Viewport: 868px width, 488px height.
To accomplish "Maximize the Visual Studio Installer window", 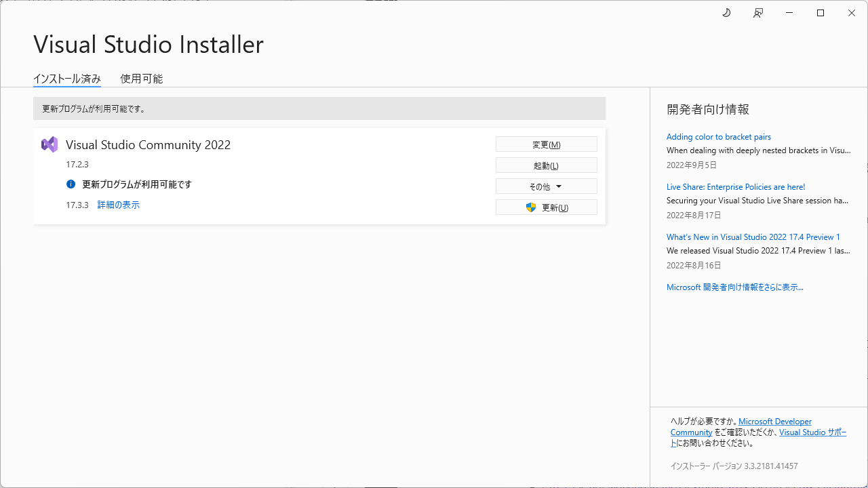I will pos(821,13).
